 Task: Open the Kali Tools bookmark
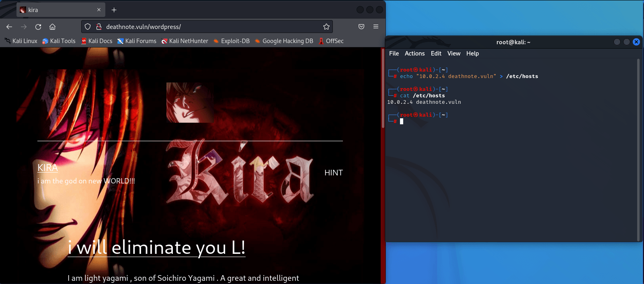59,41
